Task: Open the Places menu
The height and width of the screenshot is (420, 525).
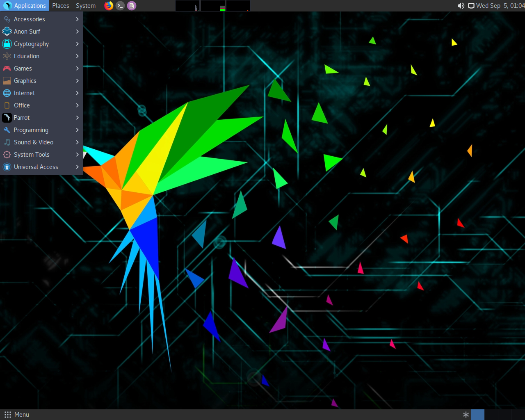Action: (61, 6)
